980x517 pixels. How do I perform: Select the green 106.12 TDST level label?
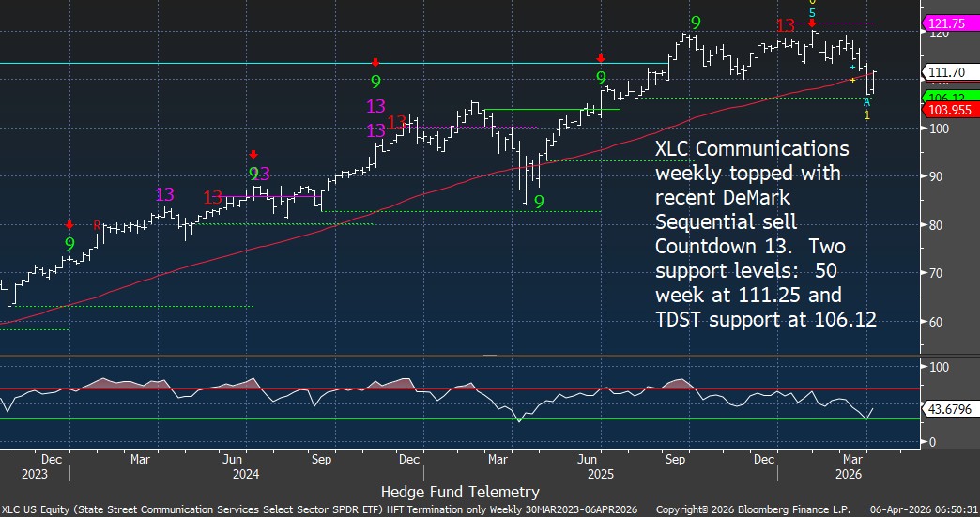(950, 98)
